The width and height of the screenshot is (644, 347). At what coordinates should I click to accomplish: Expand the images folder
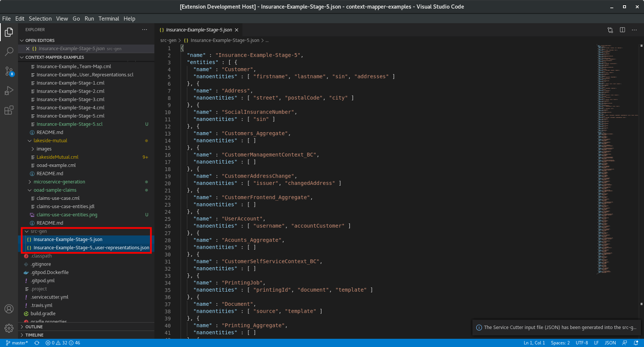tap(86, 149)
